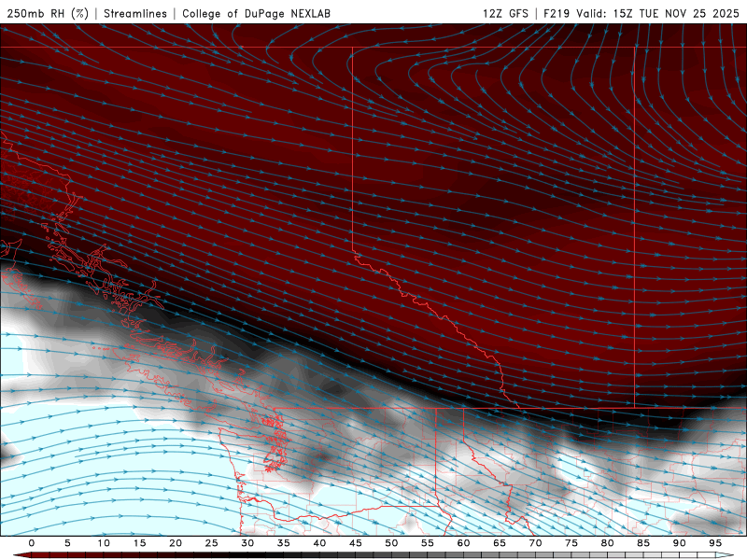Click the colorbar label '30'

pyautogui.click(x=247, y=543)
